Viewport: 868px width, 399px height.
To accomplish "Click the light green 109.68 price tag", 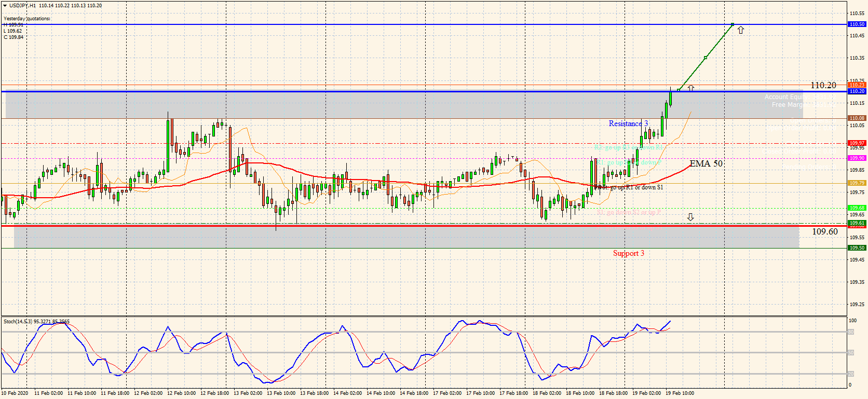I will point(857,208).
